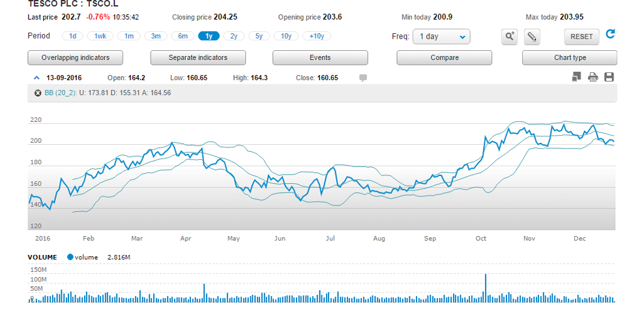Select the 1y period

tap(209, 36)
